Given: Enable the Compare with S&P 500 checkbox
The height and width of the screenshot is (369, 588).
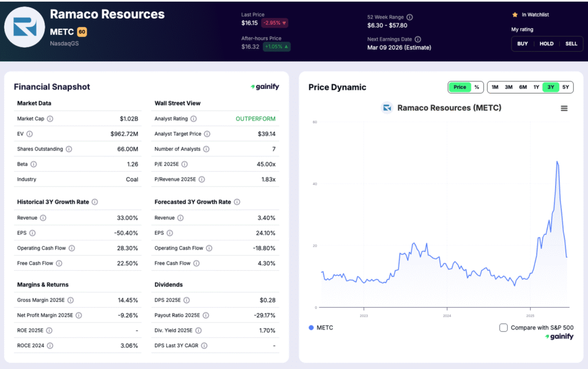Looking at the screenshot, I should 503,327.
